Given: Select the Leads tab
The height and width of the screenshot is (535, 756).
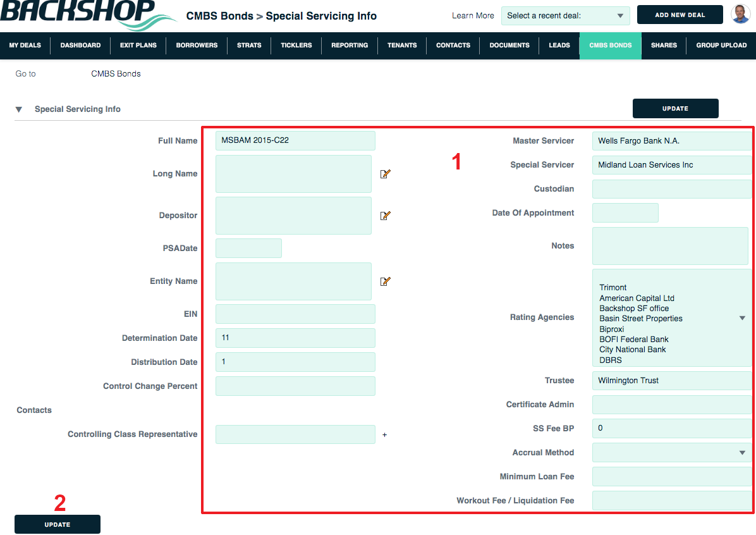Looking at the screenshot, I should pyautogui.click(x=559, y=46).
